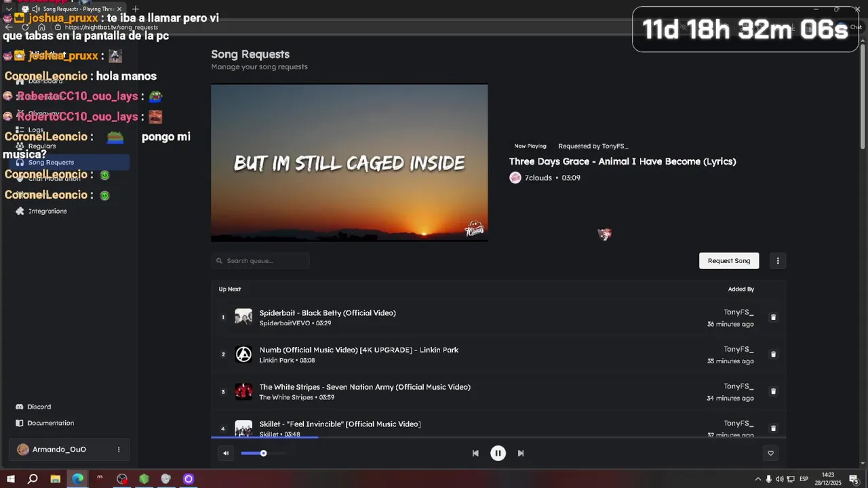Skip to the previous track
Image resolution: width=868 pixels, height=488 pixels.
pos(475,453)
